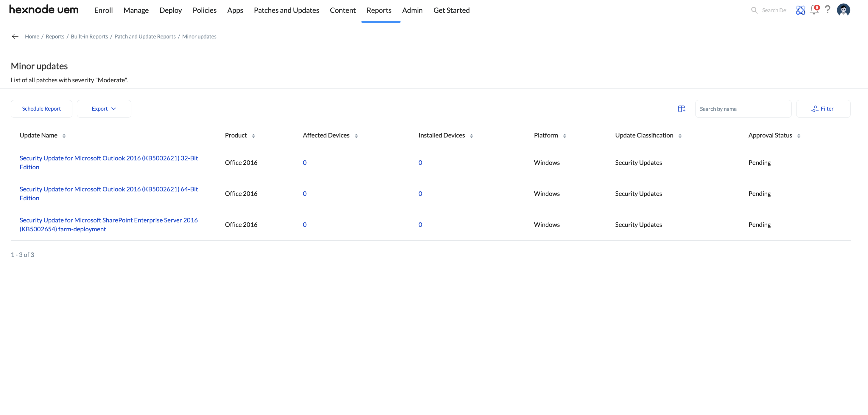The width and height of the screenshot is (868, 415).
Task: Open the Enroll menu
Action: click(x=103, y=10)
